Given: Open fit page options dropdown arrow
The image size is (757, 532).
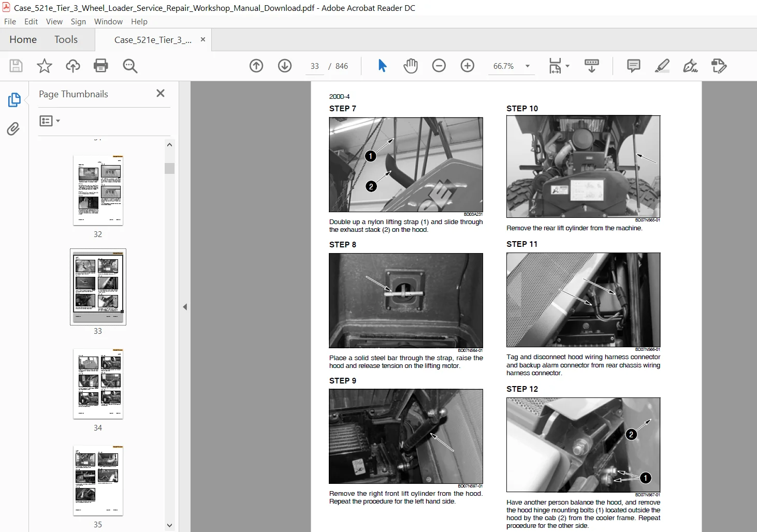Looking at the screenshot, I should pos(567,66).
